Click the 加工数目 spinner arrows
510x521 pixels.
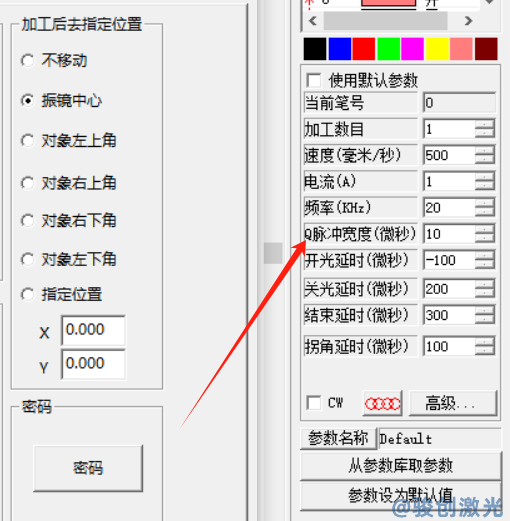[485, 129]
